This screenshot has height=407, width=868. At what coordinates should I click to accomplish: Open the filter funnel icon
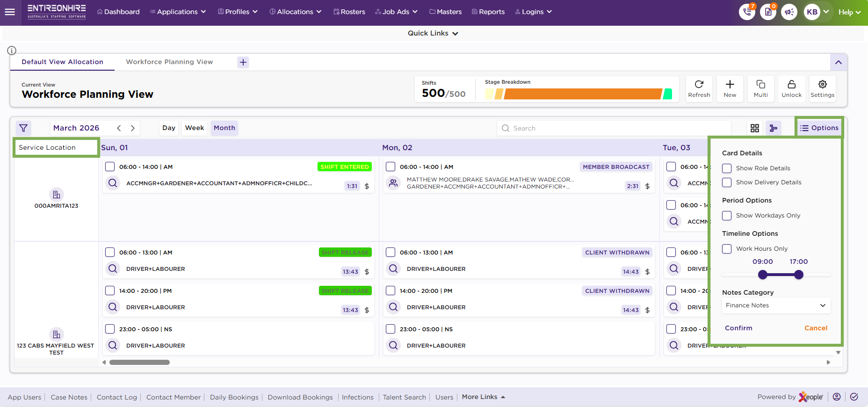23,128
